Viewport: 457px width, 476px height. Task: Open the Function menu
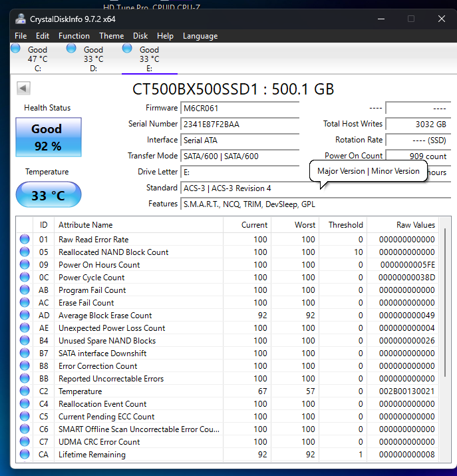pyautogui.click(x=74, y=36)
